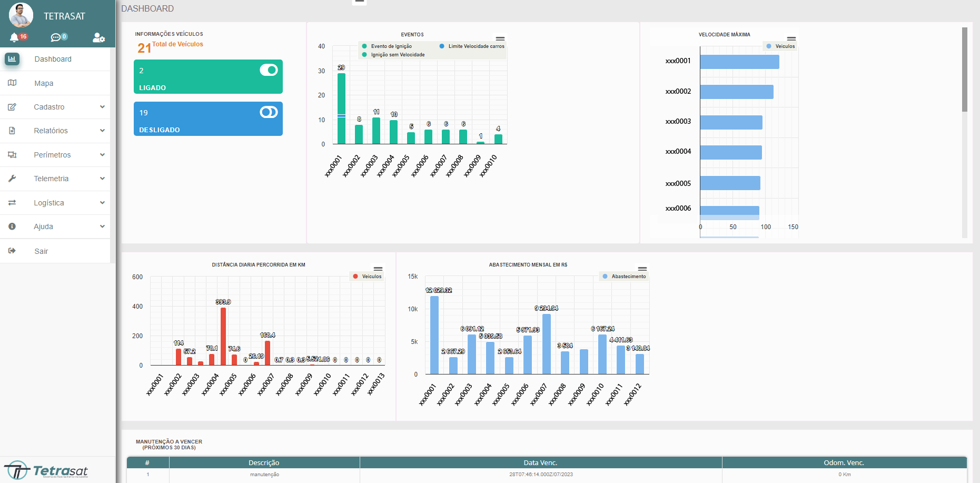The height and width of the screenshot is (483, 980).
Task: Click the manutenção table row description
Action: (x=264, y=475)
